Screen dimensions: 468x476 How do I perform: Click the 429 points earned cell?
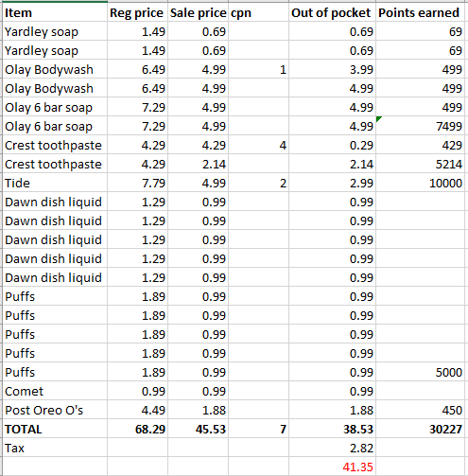tap(420, 145)
